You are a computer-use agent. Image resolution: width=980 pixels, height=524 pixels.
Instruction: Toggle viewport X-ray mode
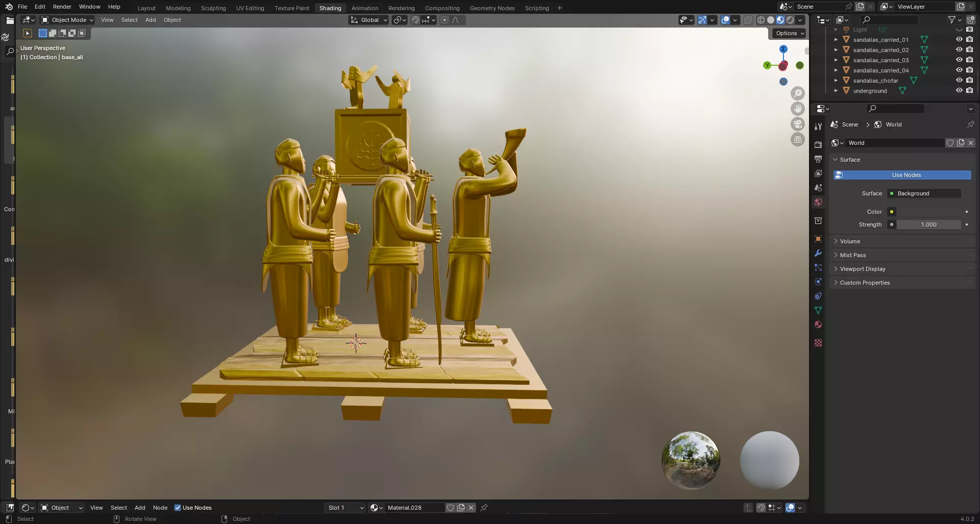pos(748,20)
